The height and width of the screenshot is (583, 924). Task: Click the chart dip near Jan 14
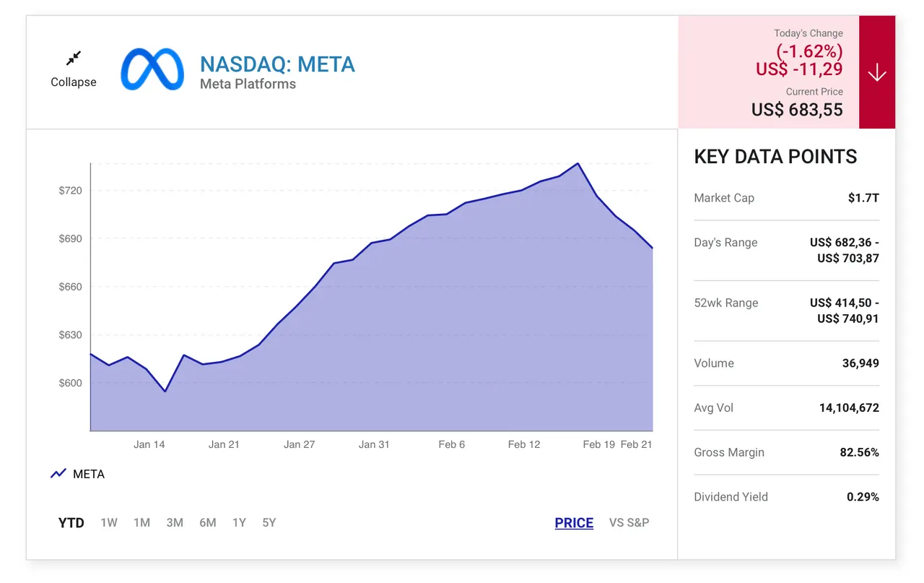click(165, 392)
